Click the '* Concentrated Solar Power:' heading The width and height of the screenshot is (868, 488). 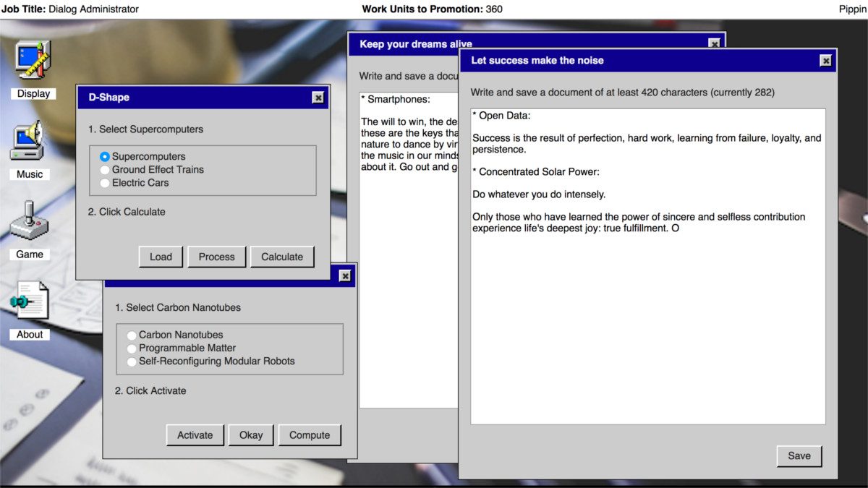coord(536,172)
